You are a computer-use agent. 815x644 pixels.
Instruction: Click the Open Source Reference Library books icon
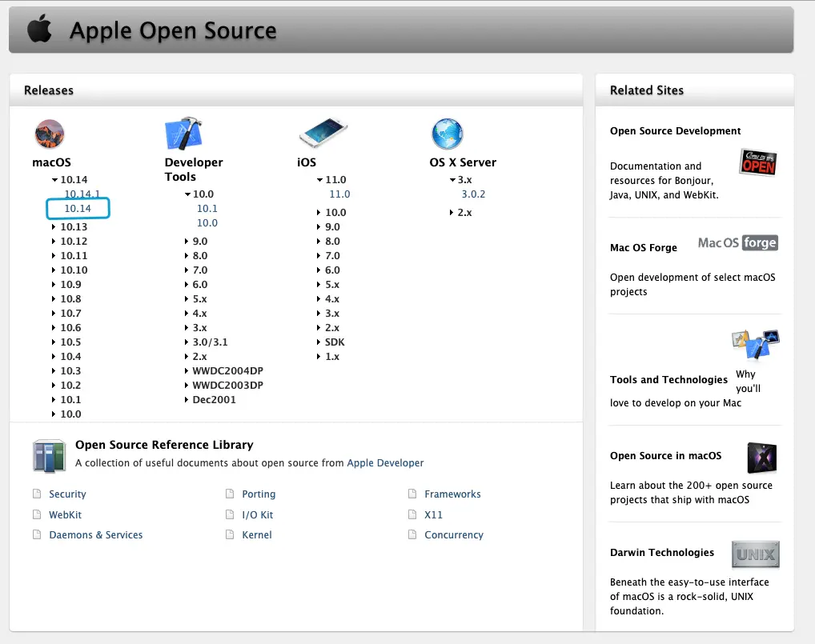click(x=50, y=456)
